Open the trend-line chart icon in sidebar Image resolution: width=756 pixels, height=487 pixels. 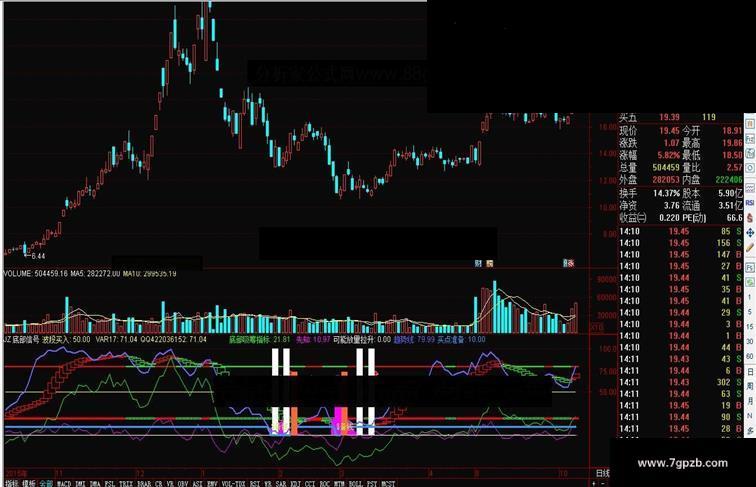[750, 187]
